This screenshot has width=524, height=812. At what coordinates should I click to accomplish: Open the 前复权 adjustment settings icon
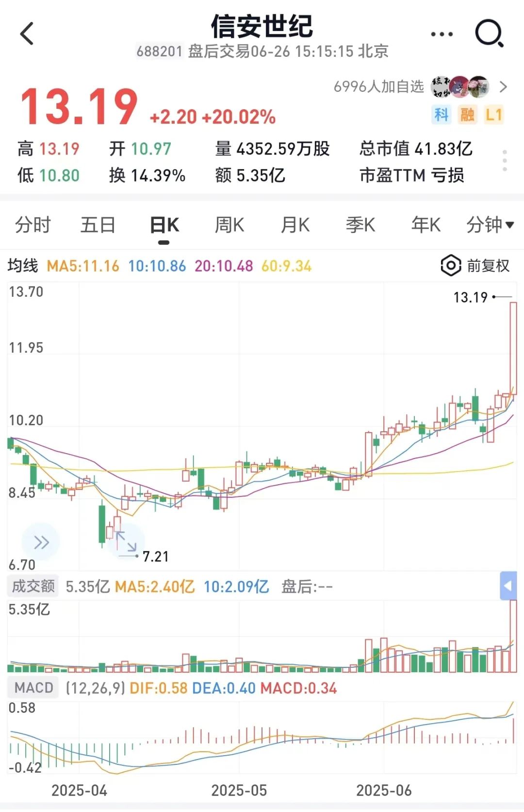pyautogui.click(x=450, y=265)
